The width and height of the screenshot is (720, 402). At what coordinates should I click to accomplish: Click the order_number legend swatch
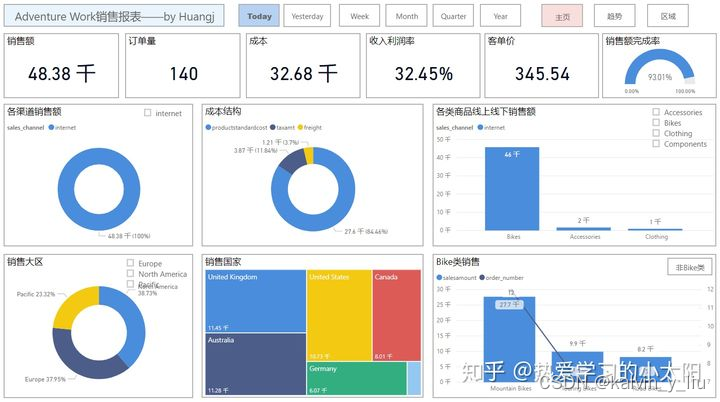[482, 277]
